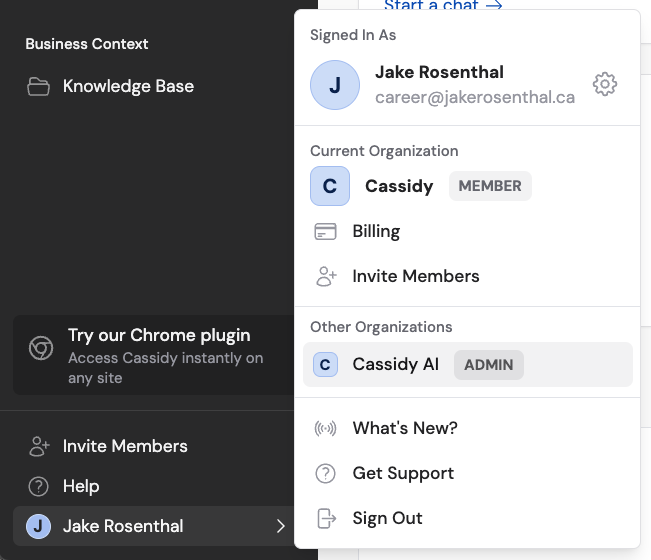Image resolution: width=651 pixels, height=560 pixels.
Task: Expand the Jake Rosenthal chevron arrow
Action: point(281,526)
